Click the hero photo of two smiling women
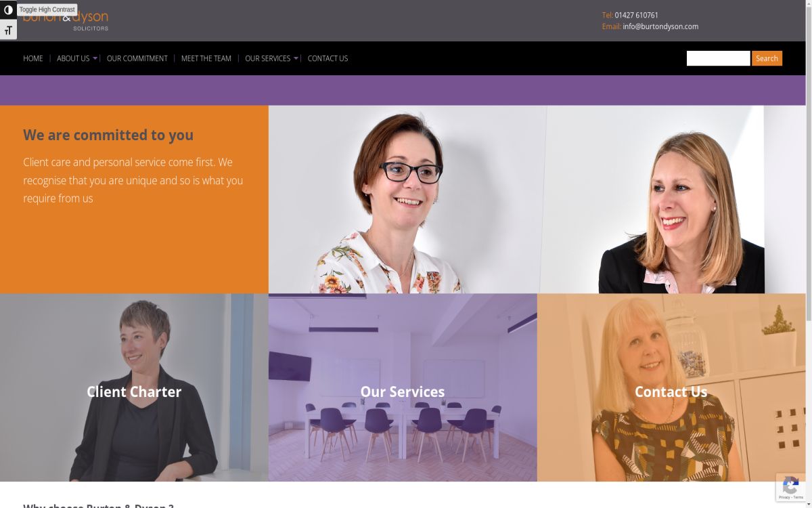This screenshot has width=812, height=508. point(537,199)
